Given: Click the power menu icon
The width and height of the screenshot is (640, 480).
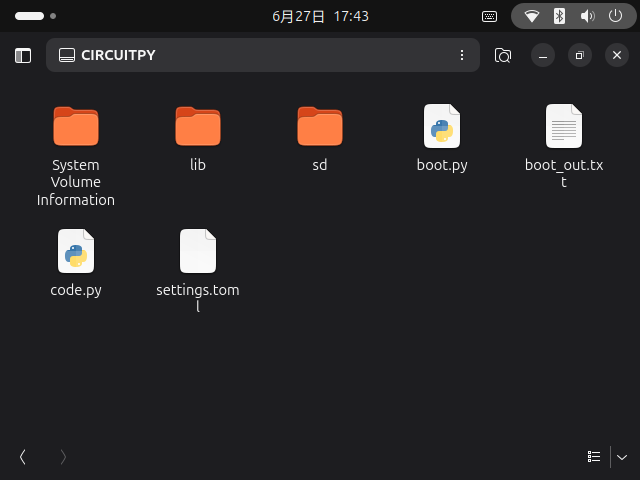Looking at the screenshot, I should [616, 16].
